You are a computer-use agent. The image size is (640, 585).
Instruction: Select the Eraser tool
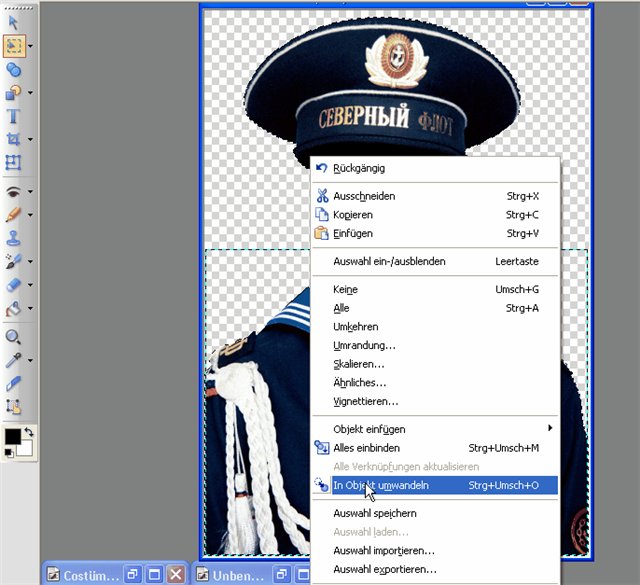click(13, 285)
